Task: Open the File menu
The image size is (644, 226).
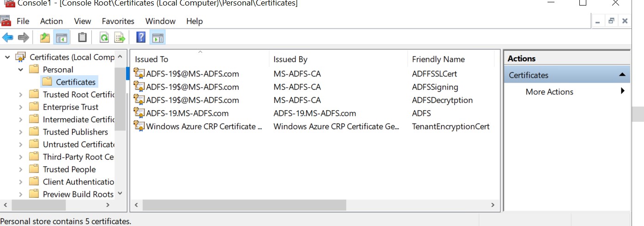Action: point(23,21)
